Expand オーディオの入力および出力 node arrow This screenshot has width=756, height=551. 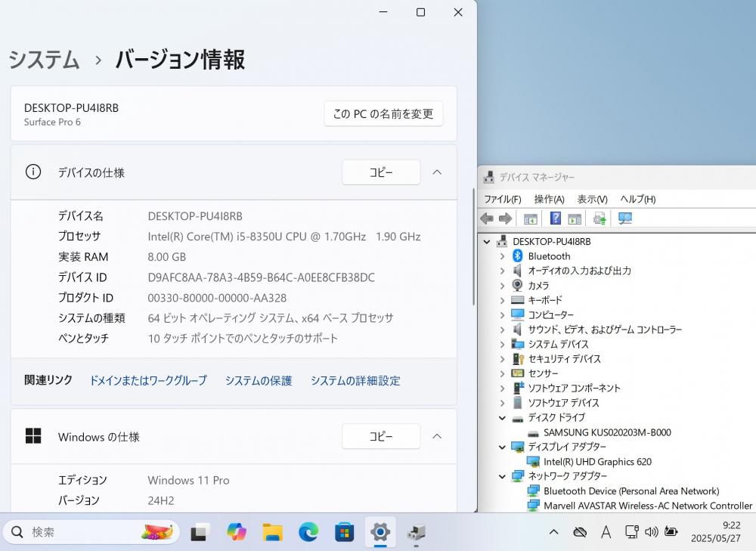(x=503, y=271)
